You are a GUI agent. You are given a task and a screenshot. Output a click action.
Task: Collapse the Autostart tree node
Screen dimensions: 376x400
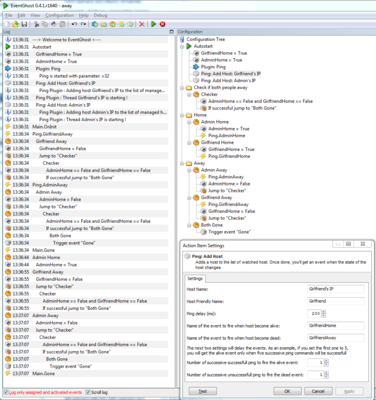point(182,46)
